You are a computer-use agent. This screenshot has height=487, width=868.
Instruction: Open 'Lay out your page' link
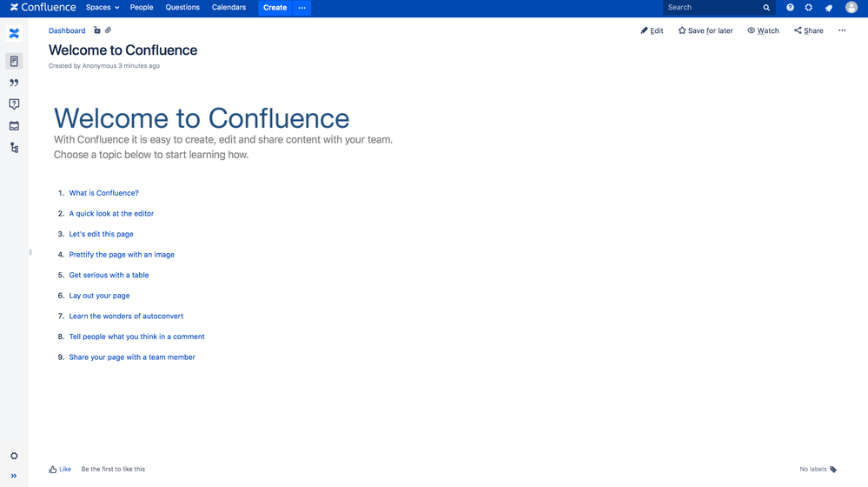click(100, 296)
